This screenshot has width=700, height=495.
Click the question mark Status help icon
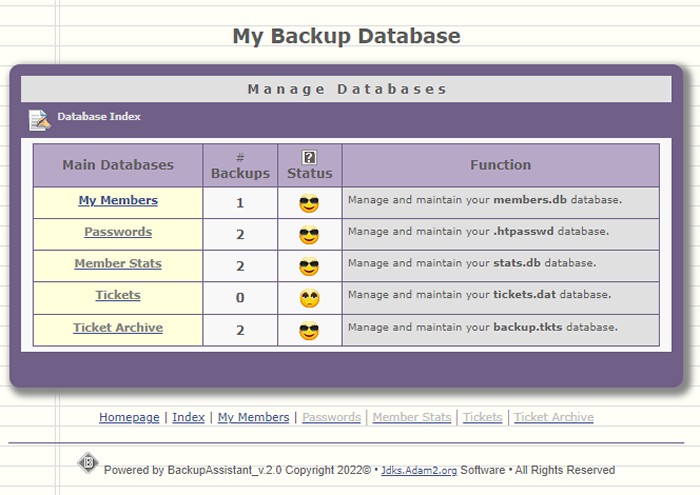tap(309, 157)
